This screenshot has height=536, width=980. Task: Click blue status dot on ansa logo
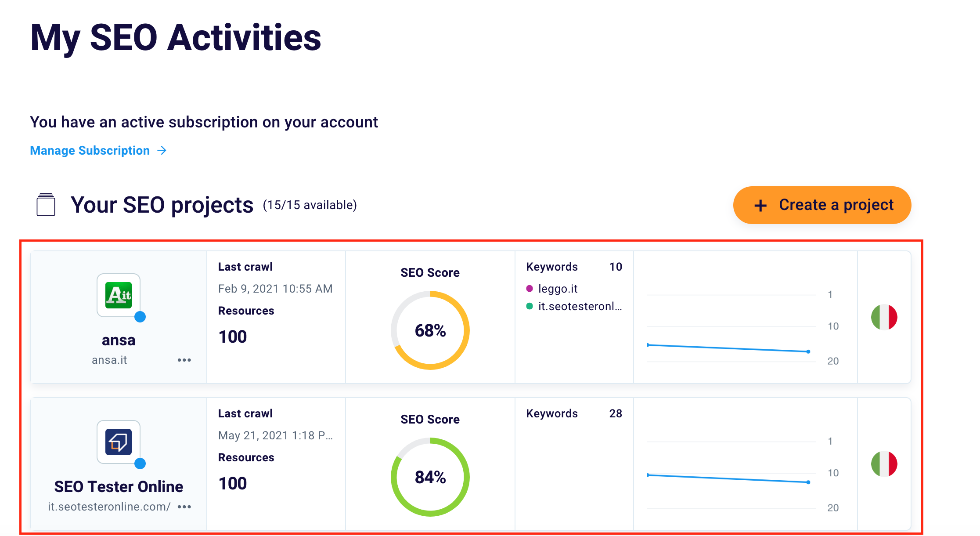(x=140, y=317)
